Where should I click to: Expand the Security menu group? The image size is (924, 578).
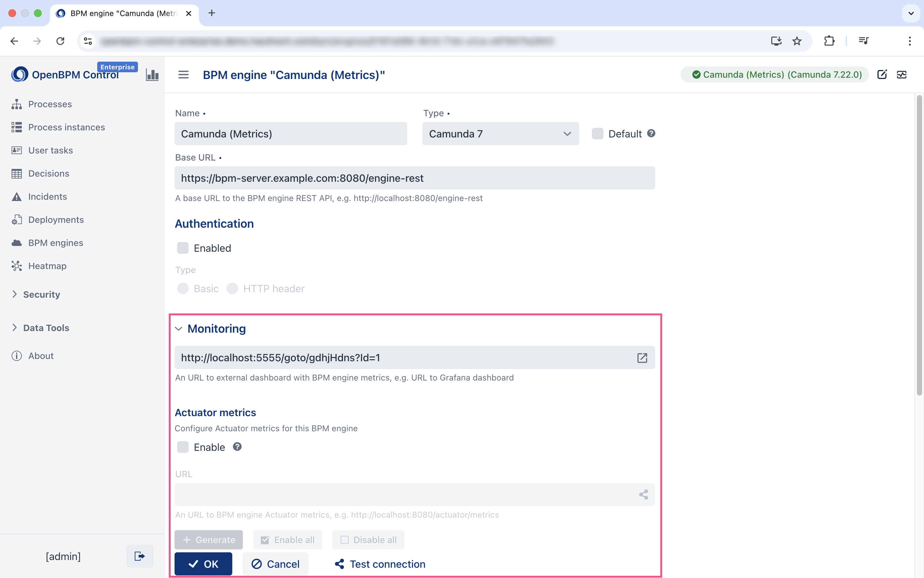[x=41, y=294]
